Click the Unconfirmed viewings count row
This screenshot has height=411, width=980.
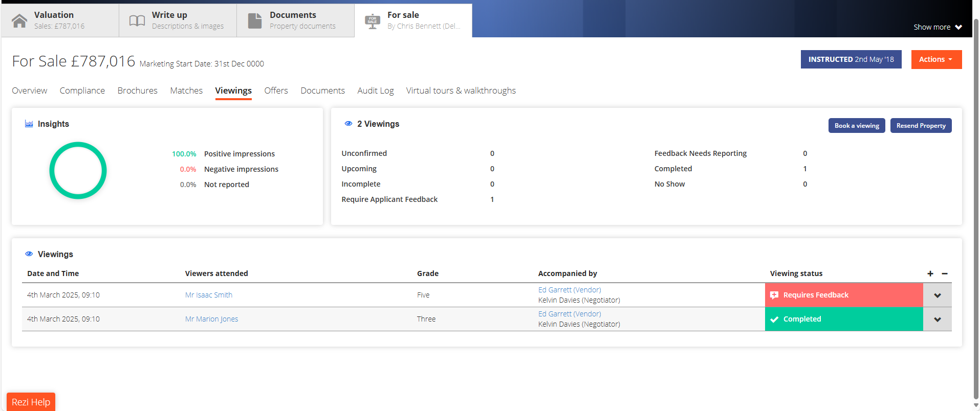click(418, 153)
